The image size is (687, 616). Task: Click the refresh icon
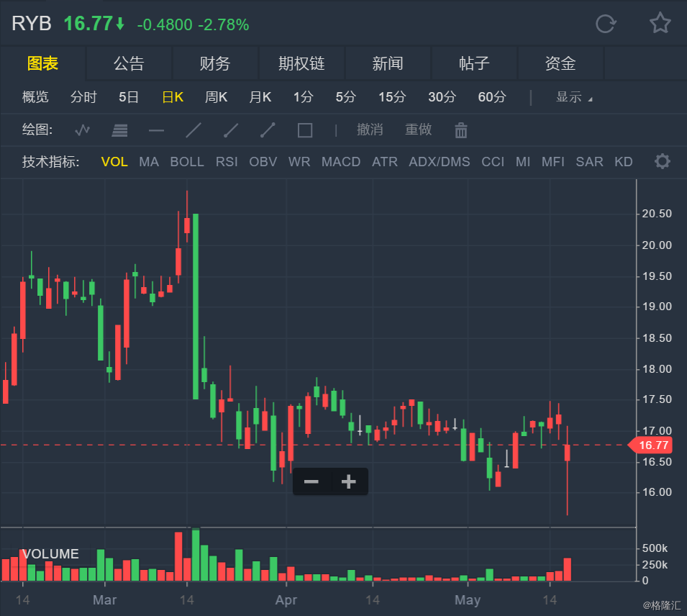pos(606,24)
